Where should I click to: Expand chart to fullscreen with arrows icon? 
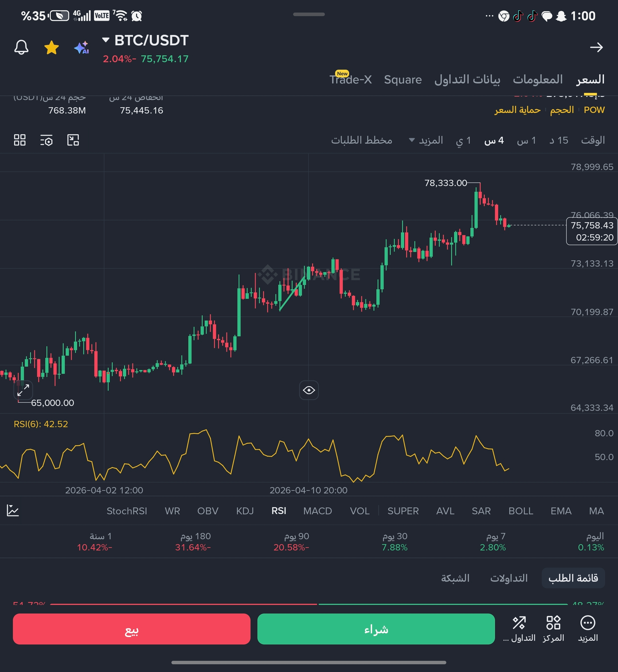click(x=24, y=390)
